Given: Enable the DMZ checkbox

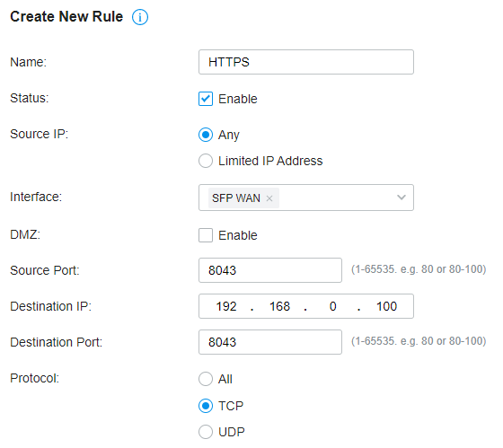Looking at the screenshot, I should coord(206,235).
